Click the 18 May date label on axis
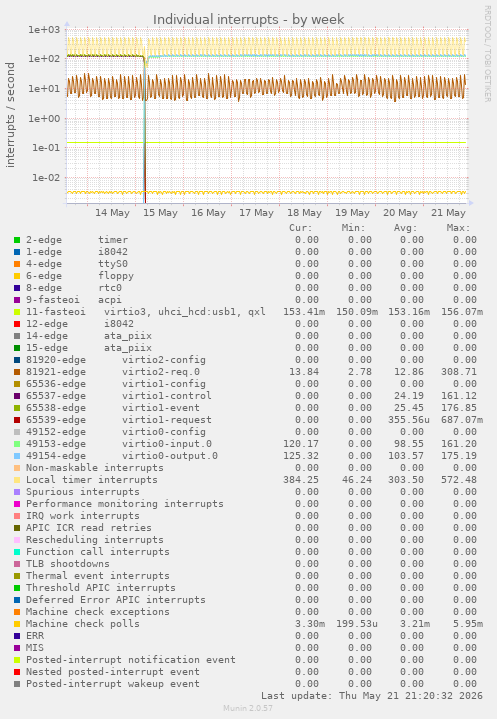Viewport: 497px width, 719px height. click(304, 213)
